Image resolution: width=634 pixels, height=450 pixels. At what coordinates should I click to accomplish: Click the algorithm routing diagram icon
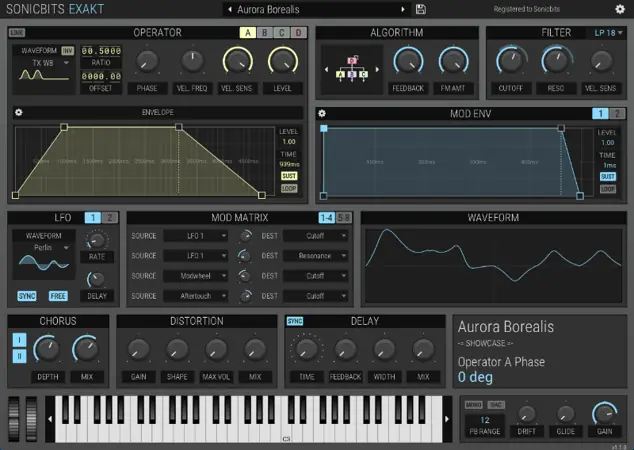pyautogui.click(x=352, y=68)
